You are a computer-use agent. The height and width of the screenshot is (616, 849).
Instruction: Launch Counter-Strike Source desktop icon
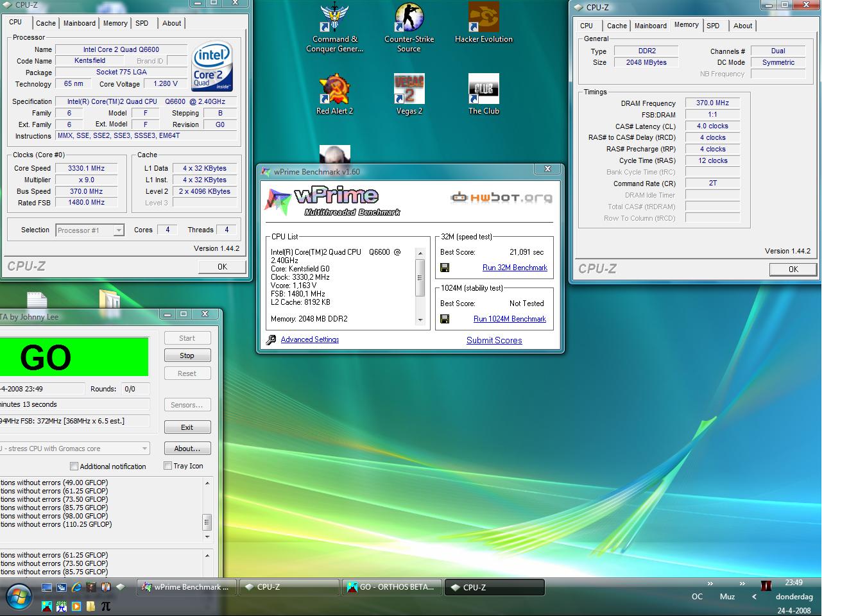click(x=409, y=27)
